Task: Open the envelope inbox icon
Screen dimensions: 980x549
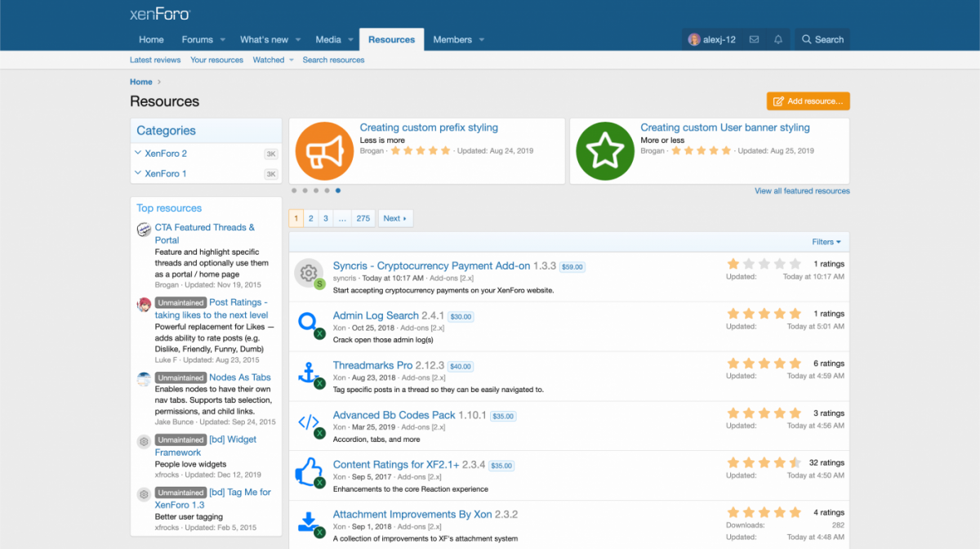Action: point(754,39)
